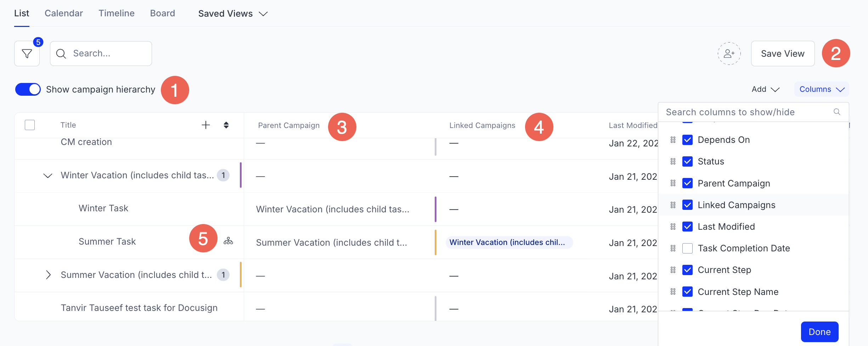The image size is (868, 346).
Task: Click drag handle next to Status column
Action: coord(673,162)
